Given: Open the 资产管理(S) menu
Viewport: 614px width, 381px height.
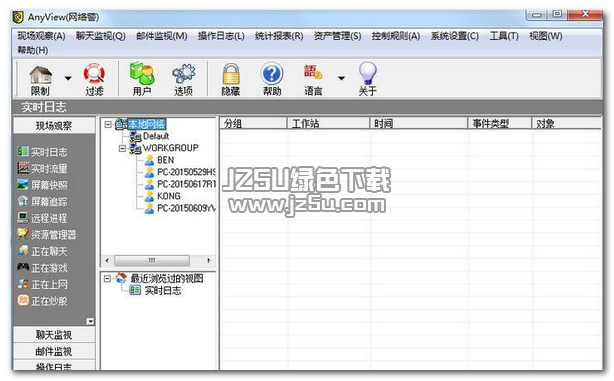Looking at the screenshot, I should [338, 36].
